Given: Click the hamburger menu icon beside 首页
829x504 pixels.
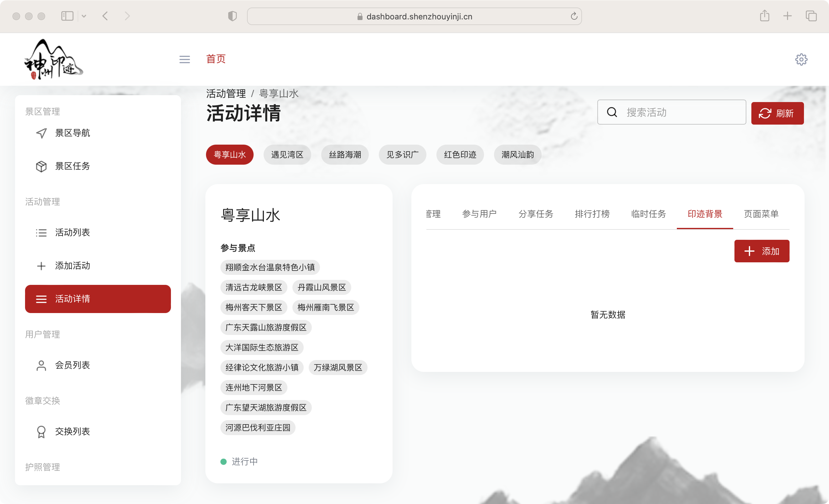Looking at the screenshot, I should 184,59.
